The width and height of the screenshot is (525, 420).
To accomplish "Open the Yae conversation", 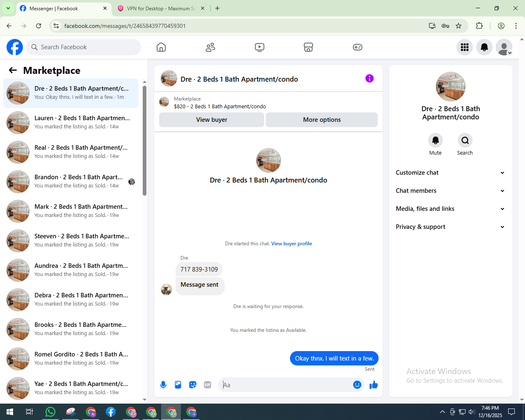I will [x=71, y=388].
